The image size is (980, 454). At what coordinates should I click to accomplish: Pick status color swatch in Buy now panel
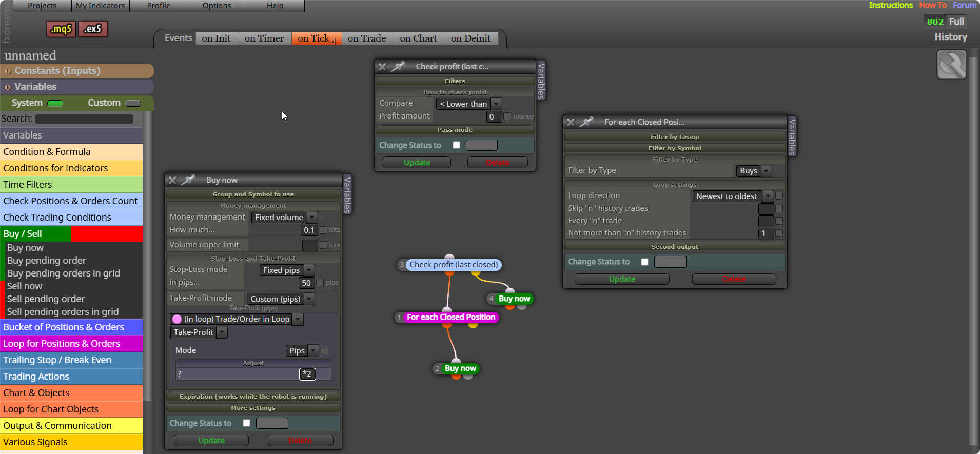272,423
